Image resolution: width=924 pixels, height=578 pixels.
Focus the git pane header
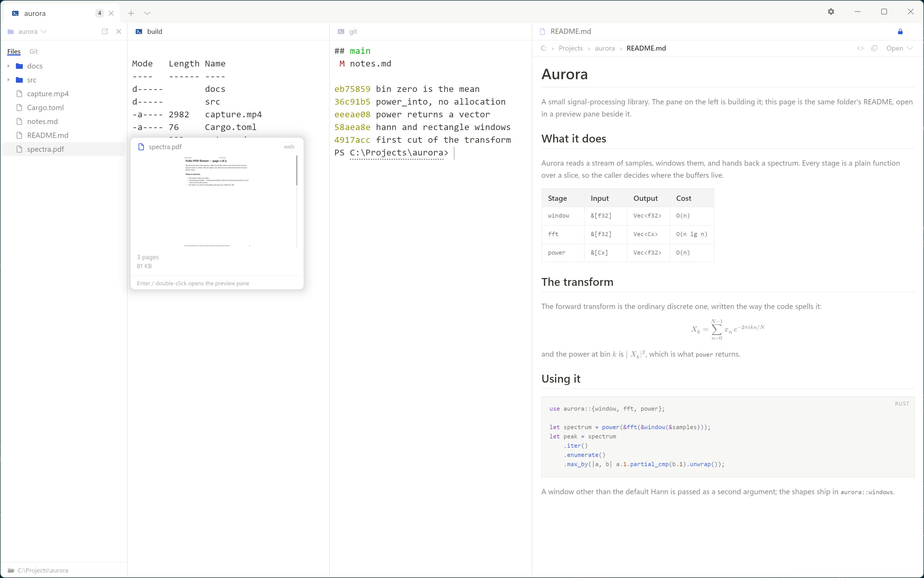click(430, 31)
